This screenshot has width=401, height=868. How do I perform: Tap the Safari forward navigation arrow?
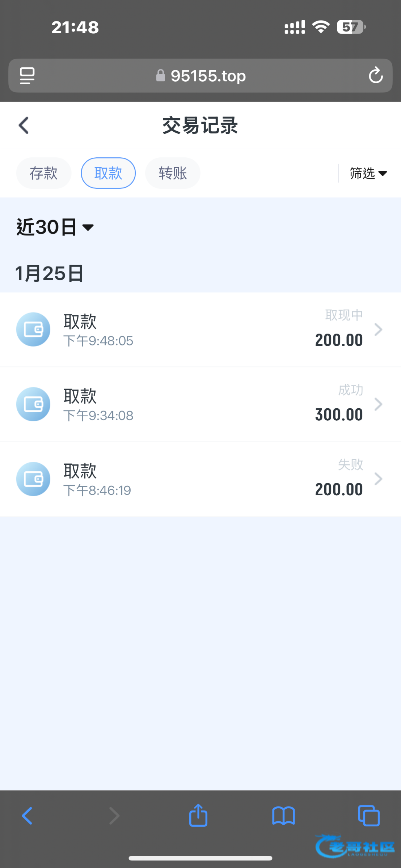click(x=114, y=816)
